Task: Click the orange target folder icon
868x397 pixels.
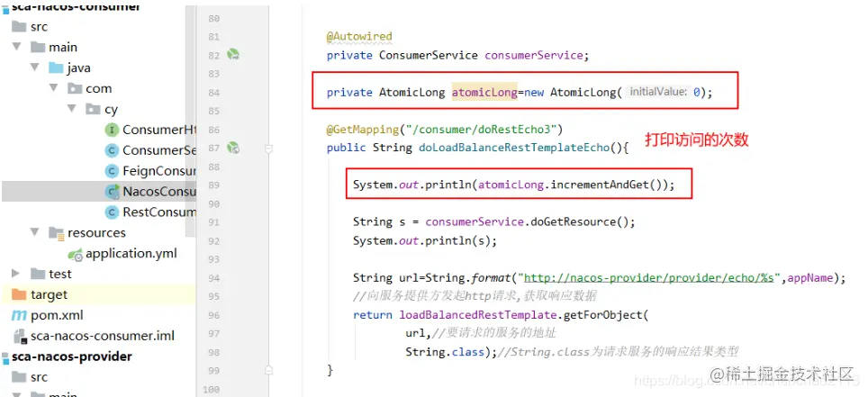Action: coord(19,294)
